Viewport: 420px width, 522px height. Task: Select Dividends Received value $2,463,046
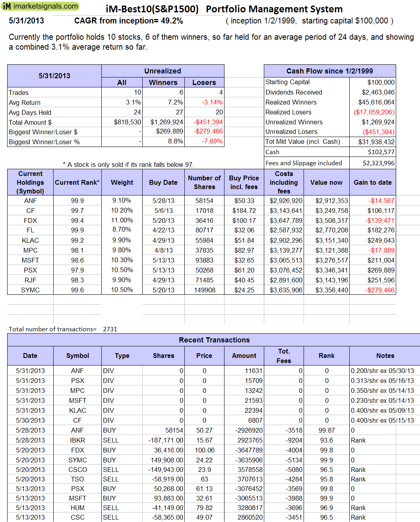pyautogui.click(x=378, y=92)
